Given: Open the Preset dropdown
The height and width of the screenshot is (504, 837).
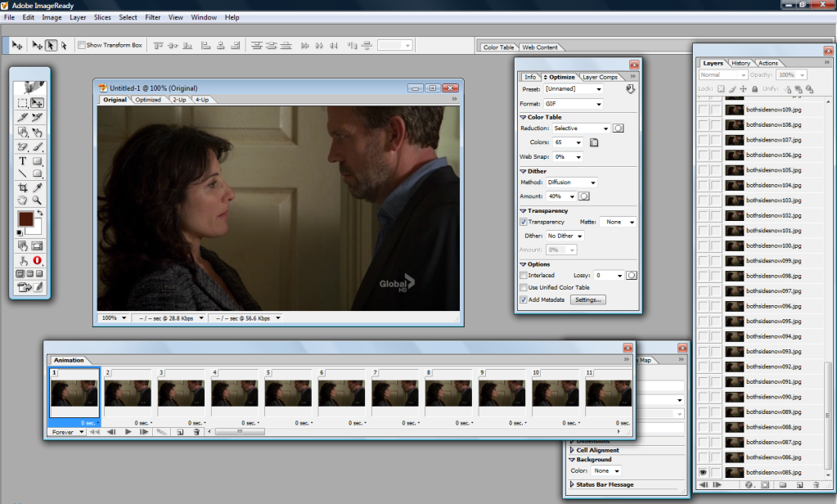Looking at the screenshot, I should click(x=574, y=89).
